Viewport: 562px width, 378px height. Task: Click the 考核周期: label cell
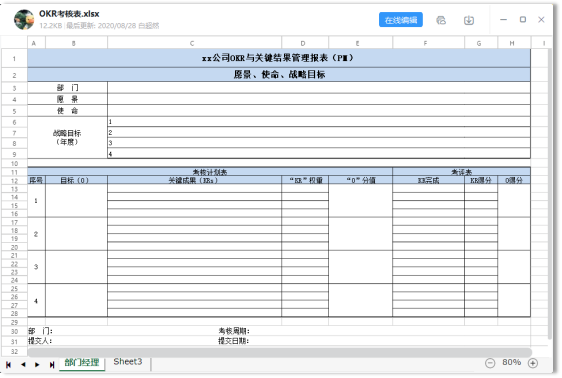coord(234,331)
